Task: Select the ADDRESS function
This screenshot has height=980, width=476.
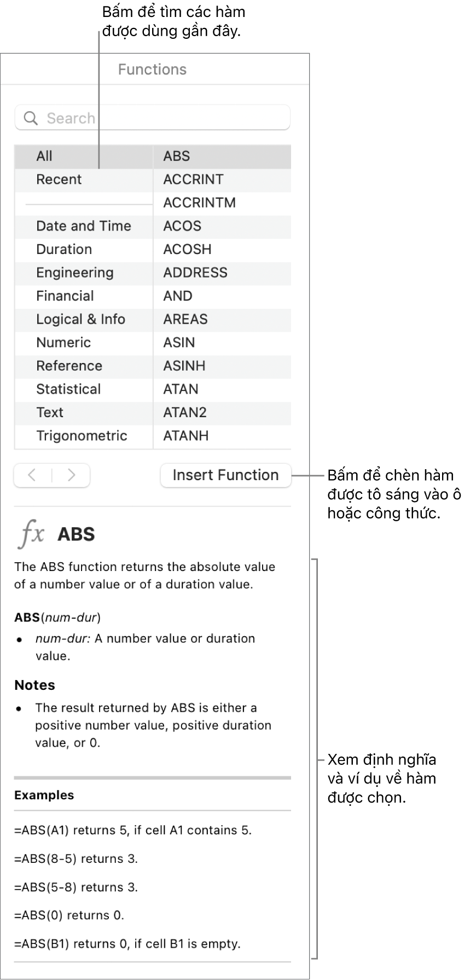Action: pos(195,273)
